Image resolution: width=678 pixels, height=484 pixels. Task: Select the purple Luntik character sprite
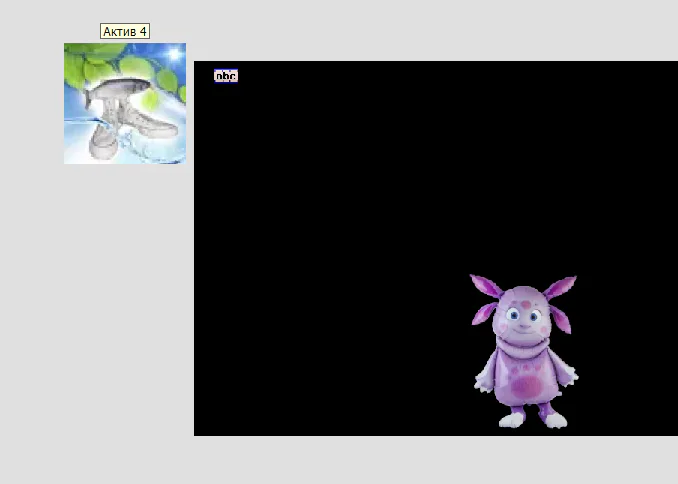[524, 351]
